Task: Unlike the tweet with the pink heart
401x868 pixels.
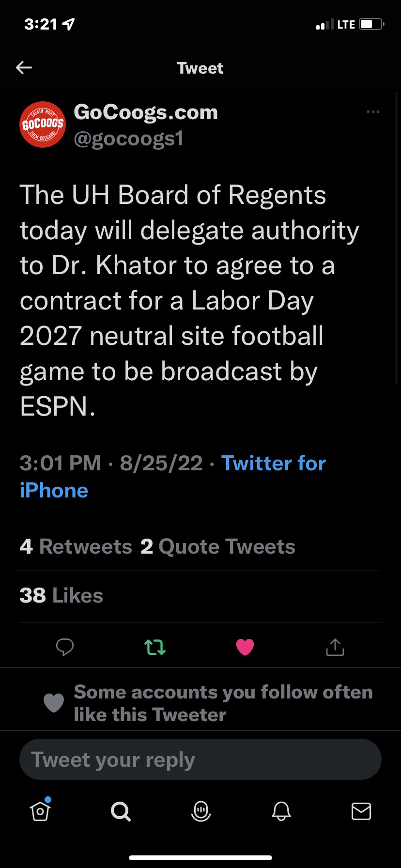Action: click(245, 647)
